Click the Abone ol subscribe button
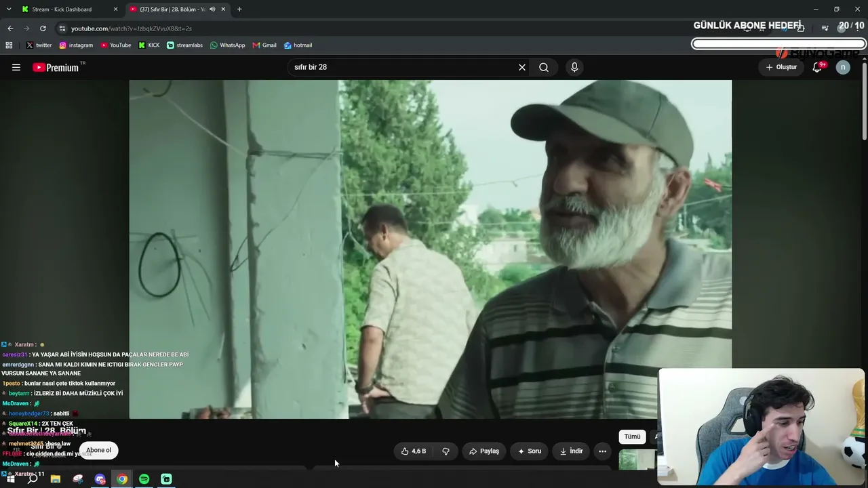The image size is (868, 488). coord(98,450)
